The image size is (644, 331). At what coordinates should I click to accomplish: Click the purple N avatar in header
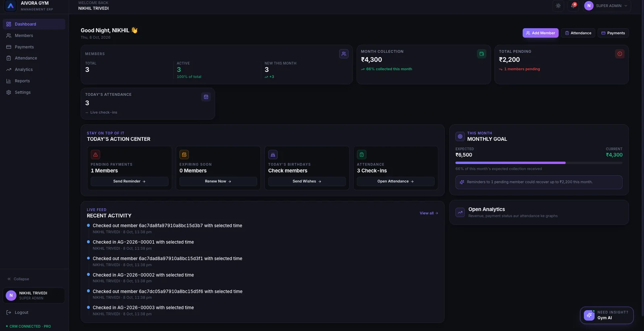point(588,6)
